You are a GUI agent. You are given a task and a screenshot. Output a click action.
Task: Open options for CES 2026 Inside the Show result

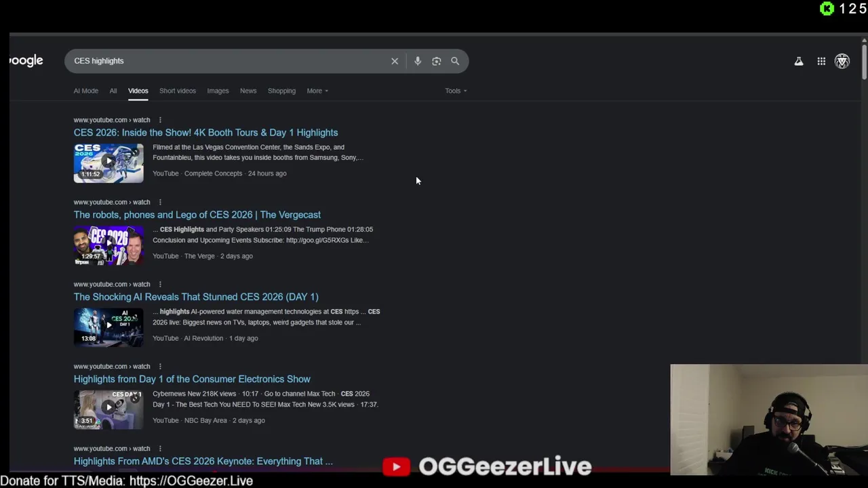pyautogui.click(x=160, y=120)
